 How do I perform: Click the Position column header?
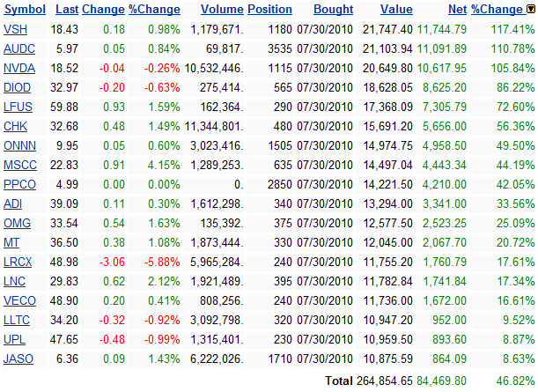(269, 10)
